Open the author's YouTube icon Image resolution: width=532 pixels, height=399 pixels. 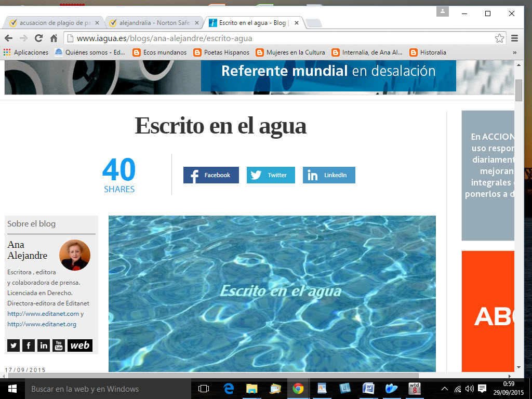pos(59,345)
